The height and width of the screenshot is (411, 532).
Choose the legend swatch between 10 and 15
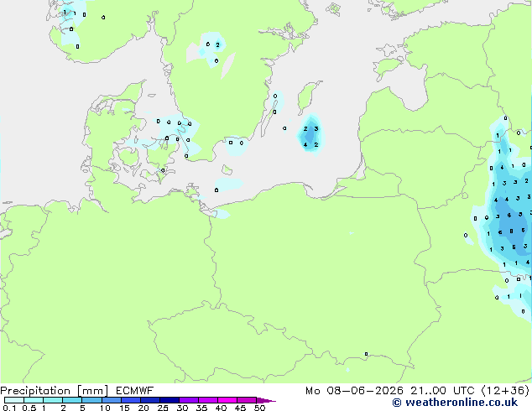(112, 400)
